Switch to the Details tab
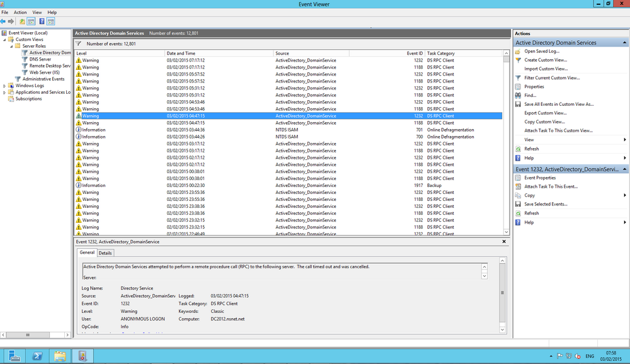 click(x=105, y=253)
